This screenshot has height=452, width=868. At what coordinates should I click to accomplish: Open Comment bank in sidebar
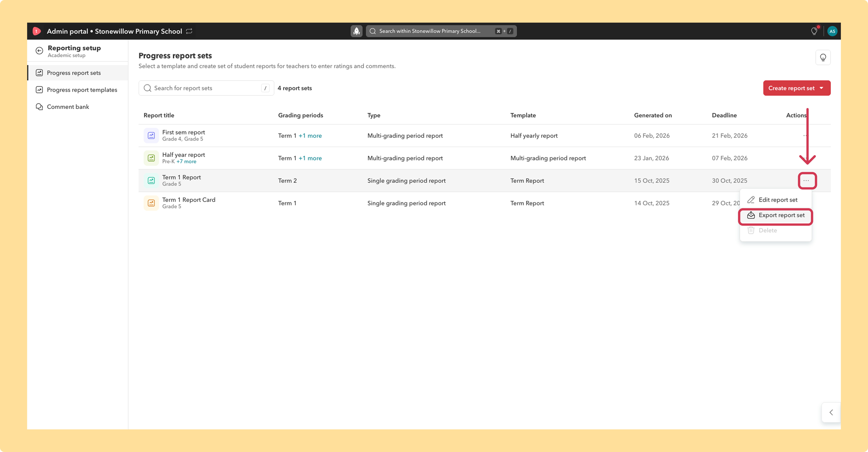tap(78, 107)
